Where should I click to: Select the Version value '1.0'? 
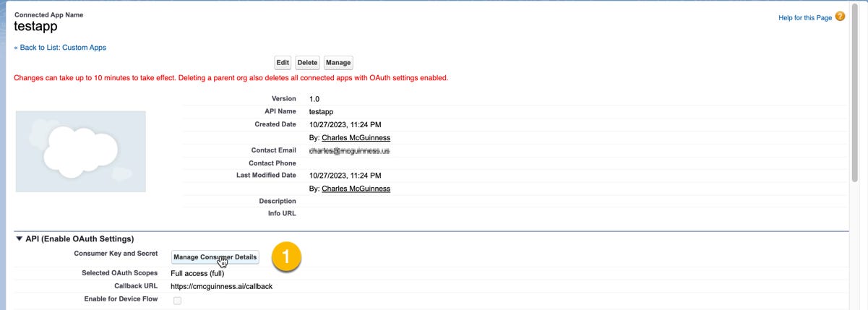click(314, 99)
